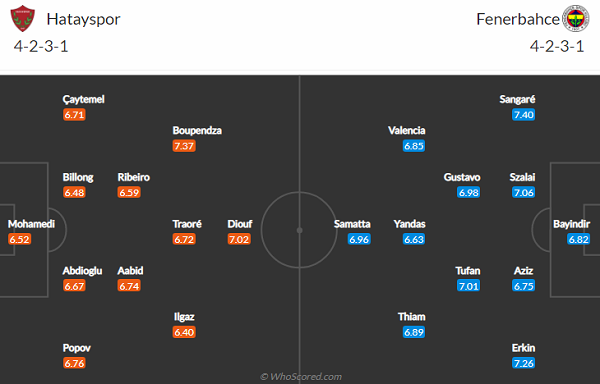Click player name Valencia

pyautogui.click(x=406, y=130)
